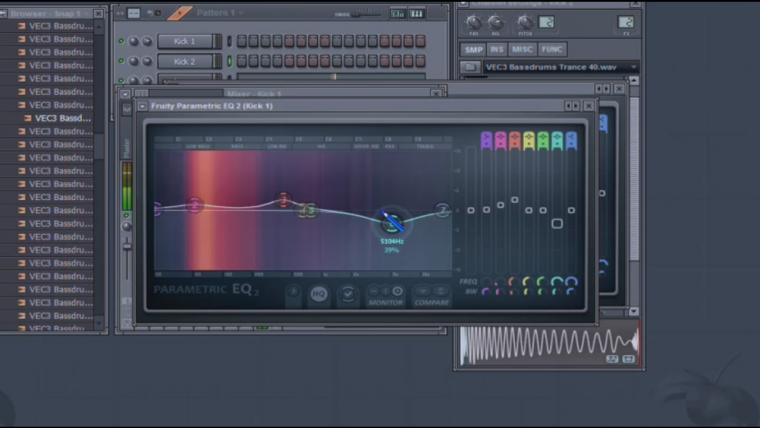Open the keyboard editor in the step sequencer
760x428 pixels.
417,14
